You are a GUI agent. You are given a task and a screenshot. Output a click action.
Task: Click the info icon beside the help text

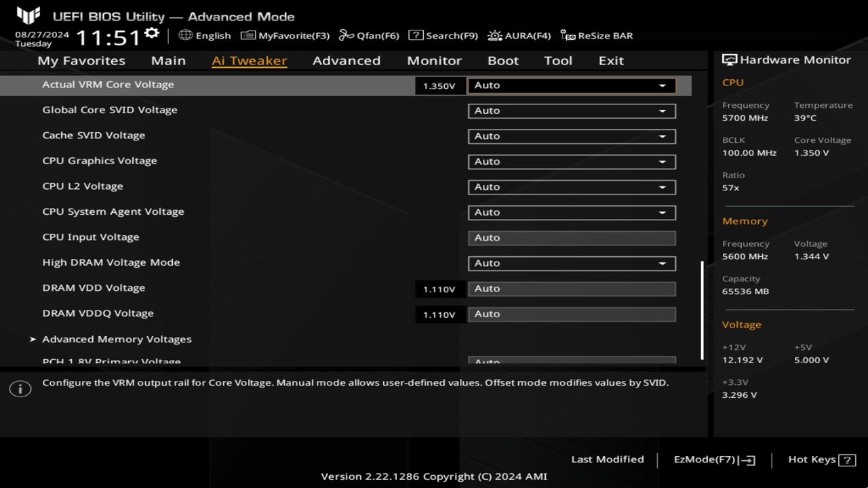[20, 389]
